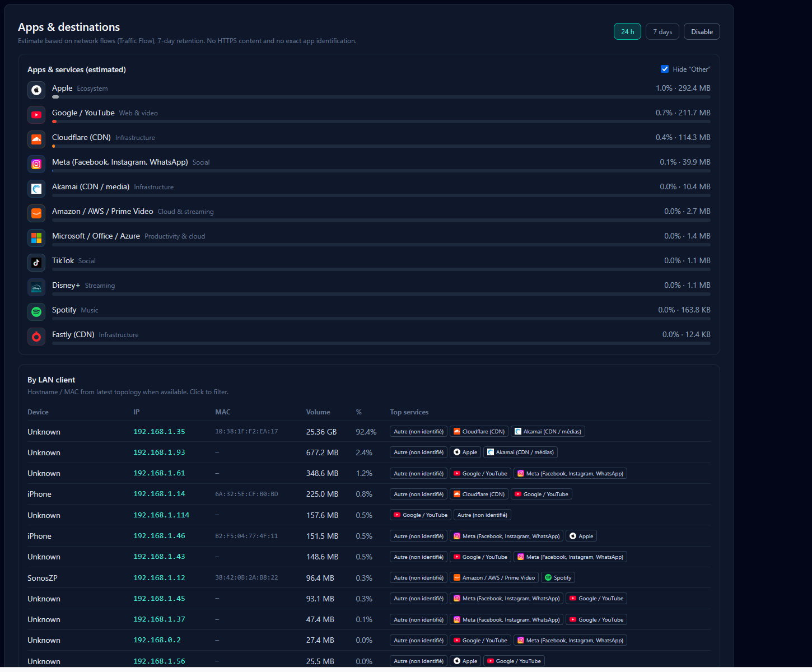Click the Cloudflare (CDN) chip for 192.168.1.35
Viewport: 812px width, 672px height.
pos(479,431)
